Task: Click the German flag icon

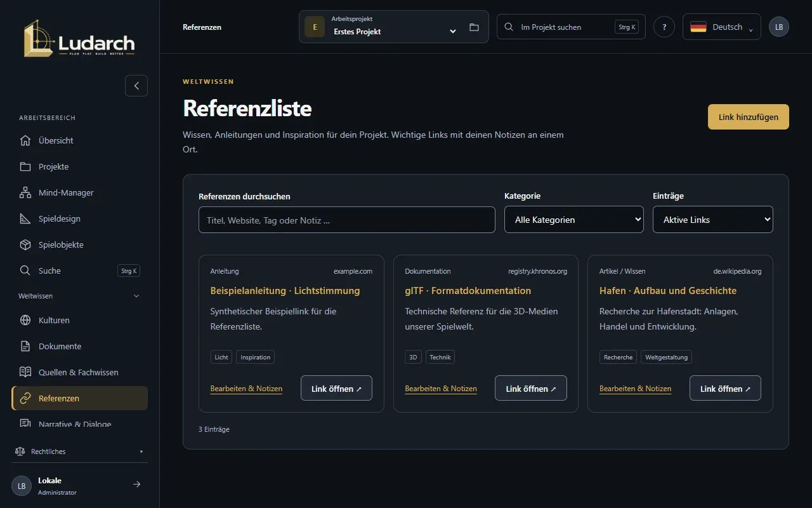Action: pyautogui.click(x=698, y=27)
